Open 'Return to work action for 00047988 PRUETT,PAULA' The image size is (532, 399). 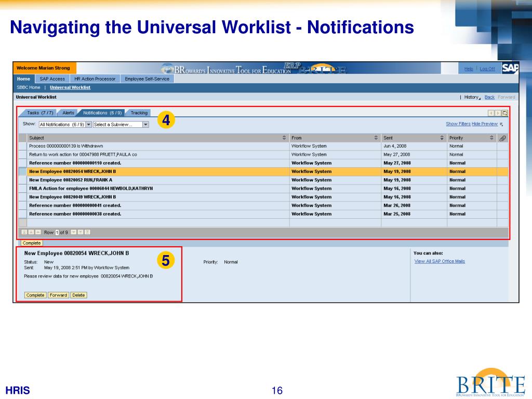83,155
